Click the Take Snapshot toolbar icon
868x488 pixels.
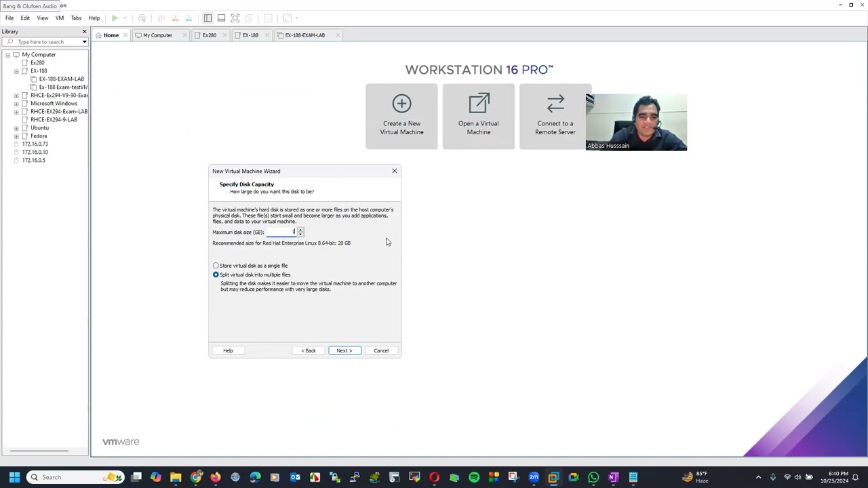tap(161, 18)
